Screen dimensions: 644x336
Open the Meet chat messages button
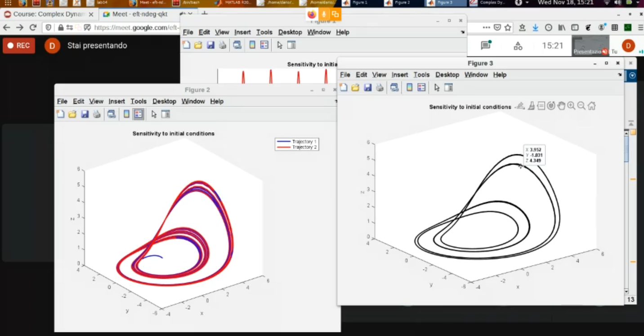click(486, 45)
